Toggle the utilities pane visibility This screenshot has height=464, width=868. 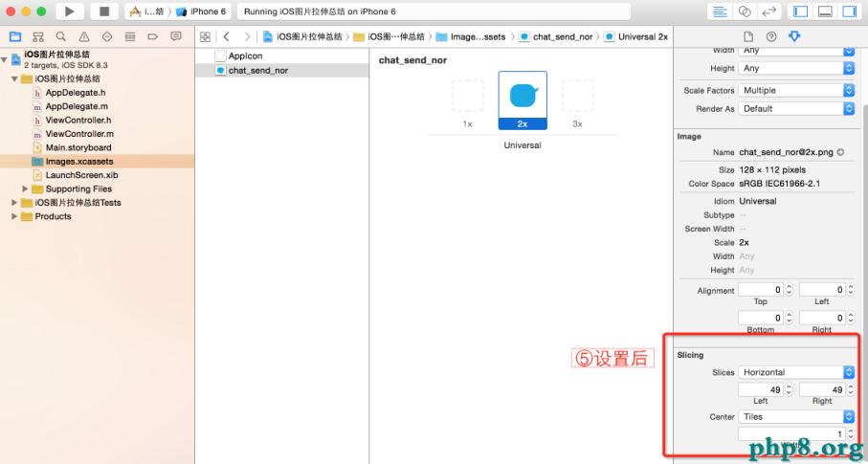coord(849,11)
